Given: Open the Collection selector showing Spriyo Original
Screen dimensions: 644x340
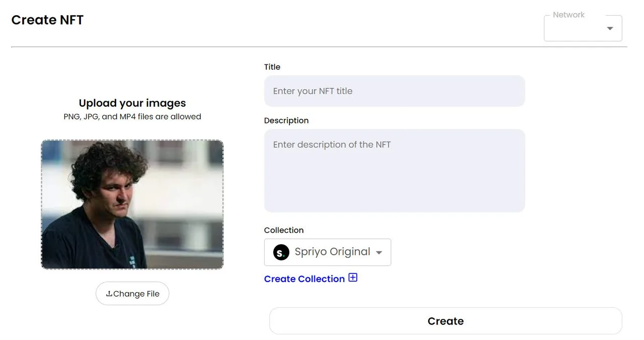Looking at the screenshot, I should pos(328,252).
